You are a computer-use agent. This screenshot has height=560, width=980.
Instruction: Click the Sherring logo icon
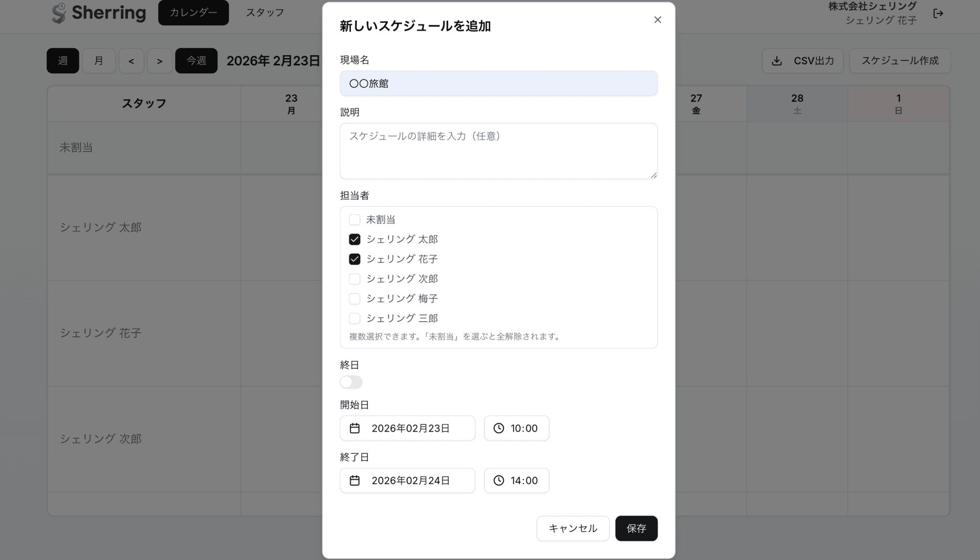[59, 13]
